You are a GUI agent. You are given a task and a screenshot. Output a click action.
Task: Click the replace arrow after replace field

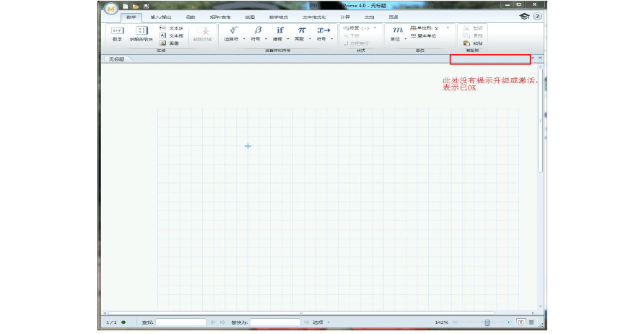tap(307, 322)
